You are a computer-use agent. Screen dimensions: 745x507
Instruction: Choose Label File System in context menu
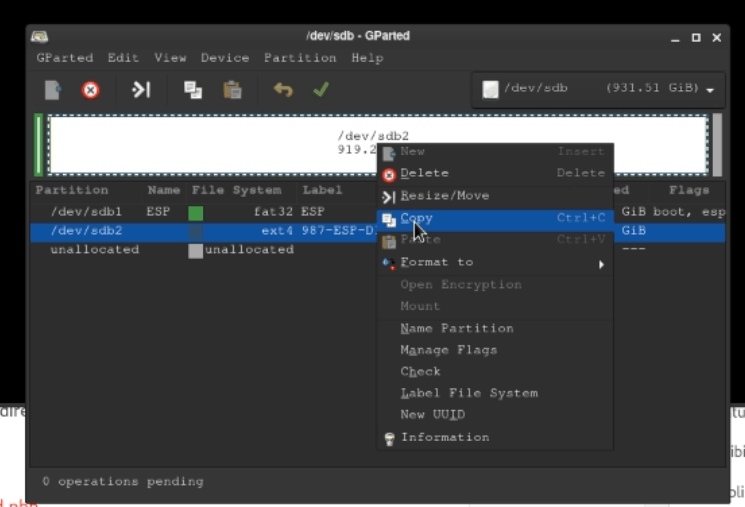496,393
